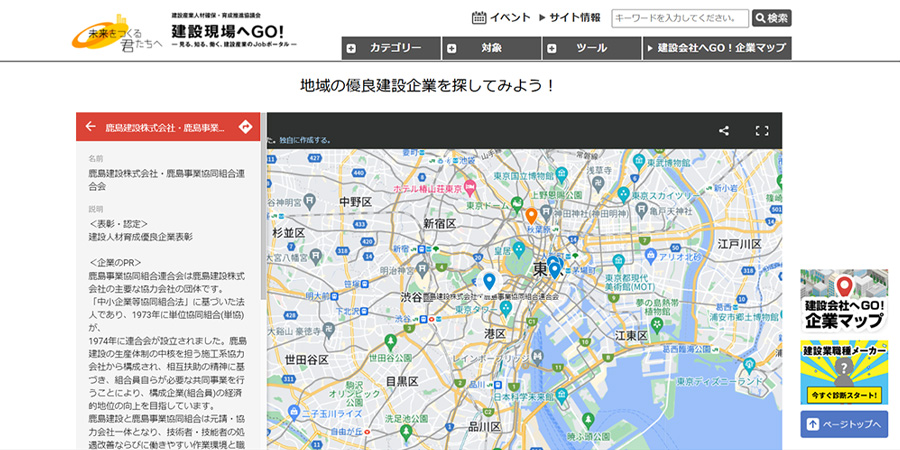Select the orange map pin near Tokyo Dome
The height and width of the screenshot is (450, 900).
click(x=531, y=215)
